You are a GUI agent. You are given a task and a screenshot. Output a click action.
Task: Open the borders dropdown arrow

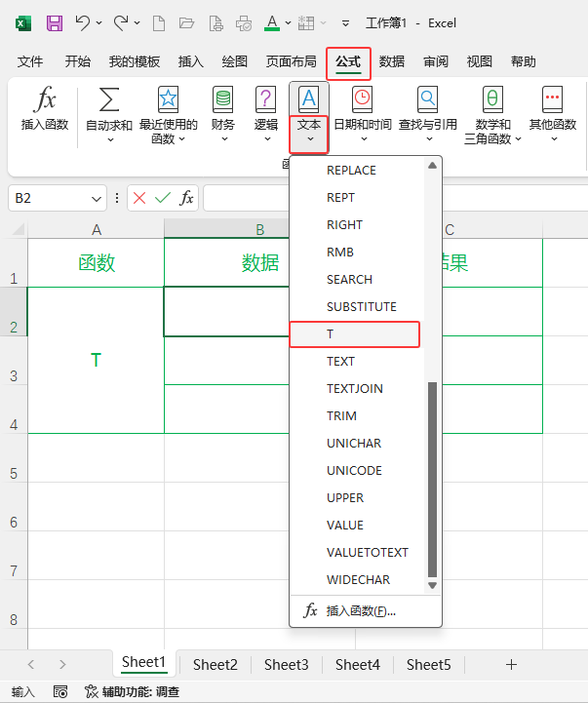pyautogui.click(x=323, y=22)
